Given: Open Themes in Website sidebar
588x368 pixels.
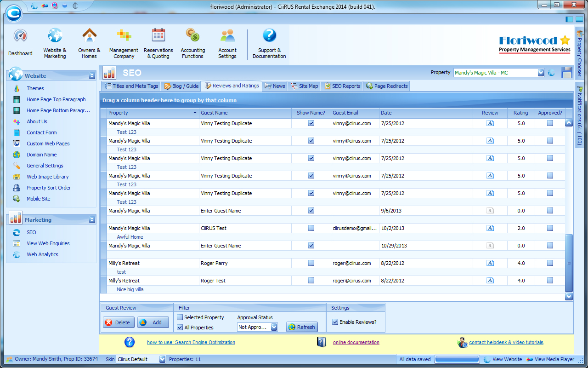Looking at the screenshot, I should [x=35, y=88].
